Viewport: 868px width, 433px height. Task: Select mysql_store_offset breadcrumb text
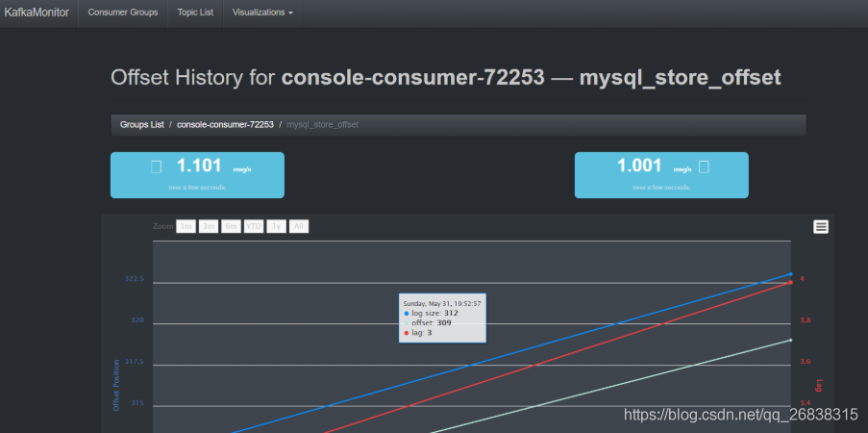point(323,125)
